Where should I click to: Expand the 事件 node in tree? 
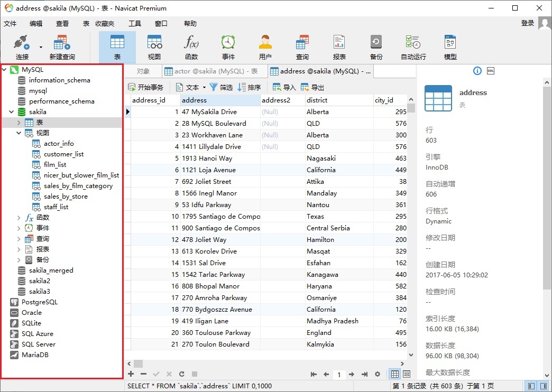click(x=19, y=228)
